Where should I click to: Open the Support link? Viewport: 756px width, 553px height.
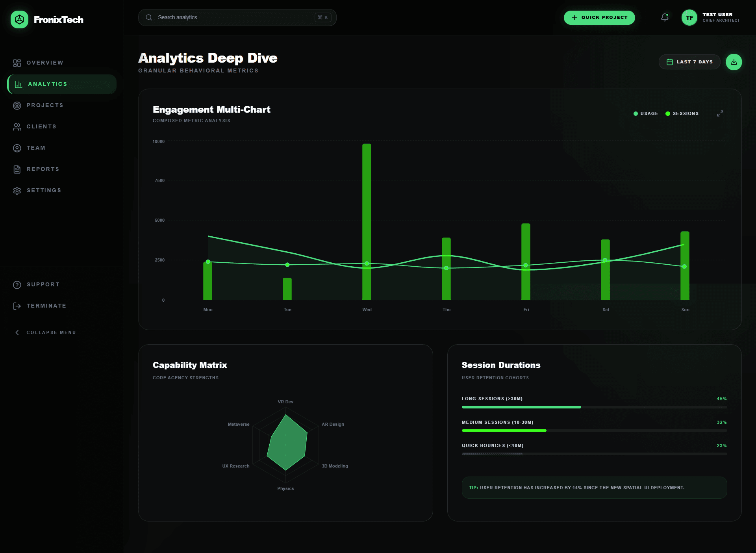43,285
